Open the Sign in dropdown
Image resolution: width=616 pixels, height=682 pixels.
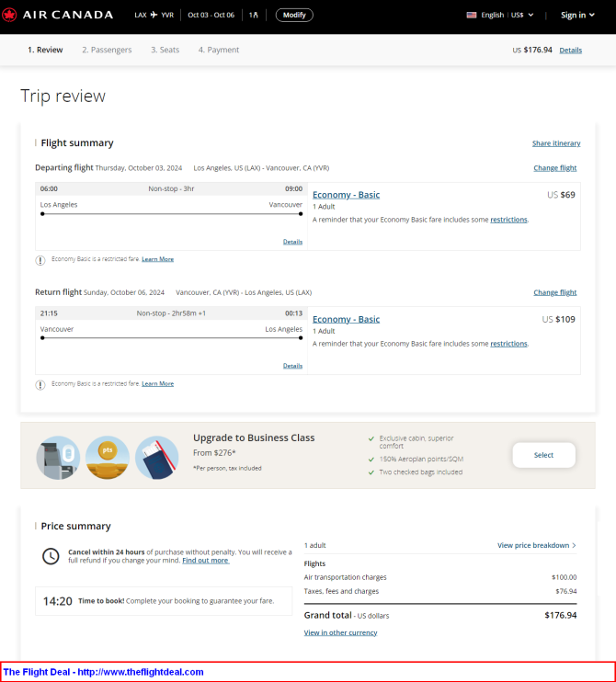tap(577, 15)
